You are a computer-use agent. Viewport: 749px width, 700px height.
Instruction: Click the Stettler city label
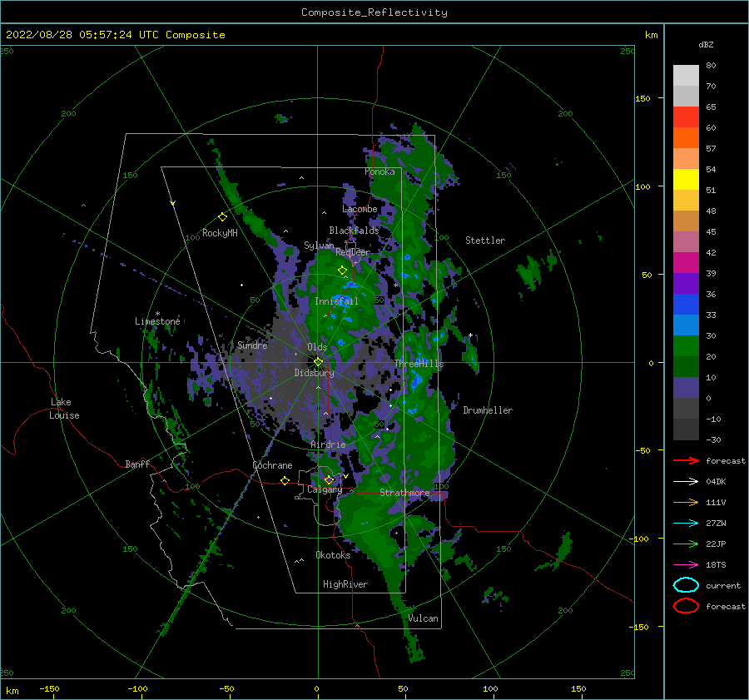[485, 241]
